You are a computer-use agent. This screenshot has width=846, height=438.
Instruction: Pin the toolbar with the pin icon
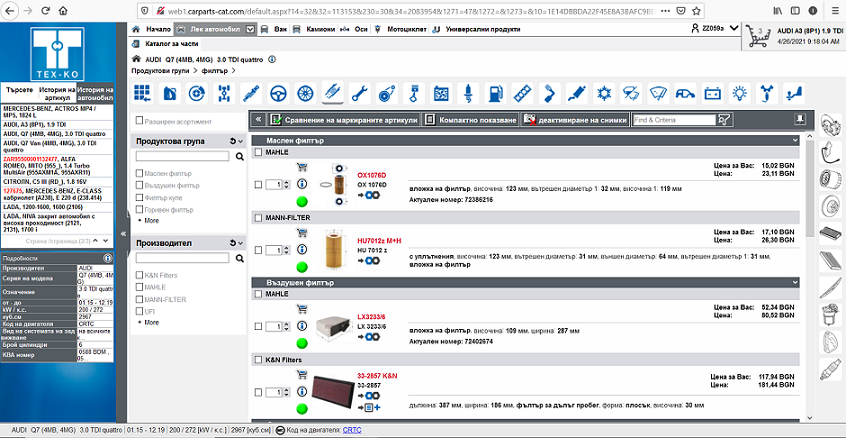pyautogui.click(x=799, y=119)
